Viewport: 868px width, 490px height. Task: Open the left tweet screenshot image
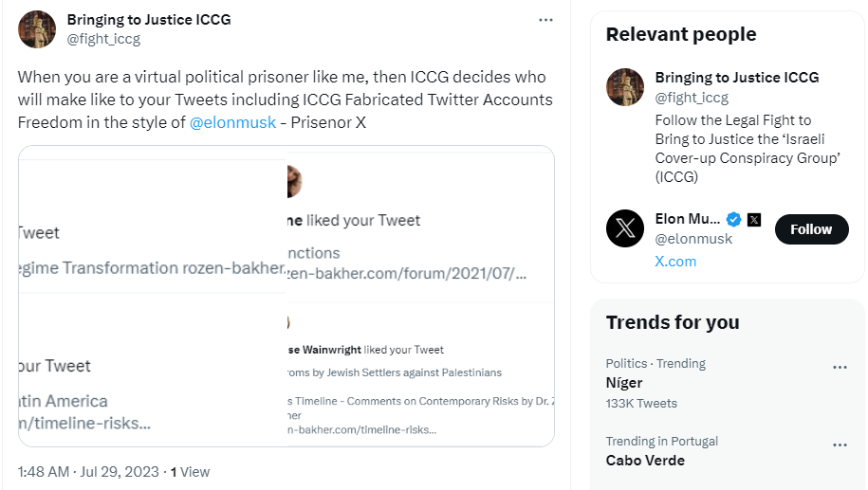(x=152, y=296)
